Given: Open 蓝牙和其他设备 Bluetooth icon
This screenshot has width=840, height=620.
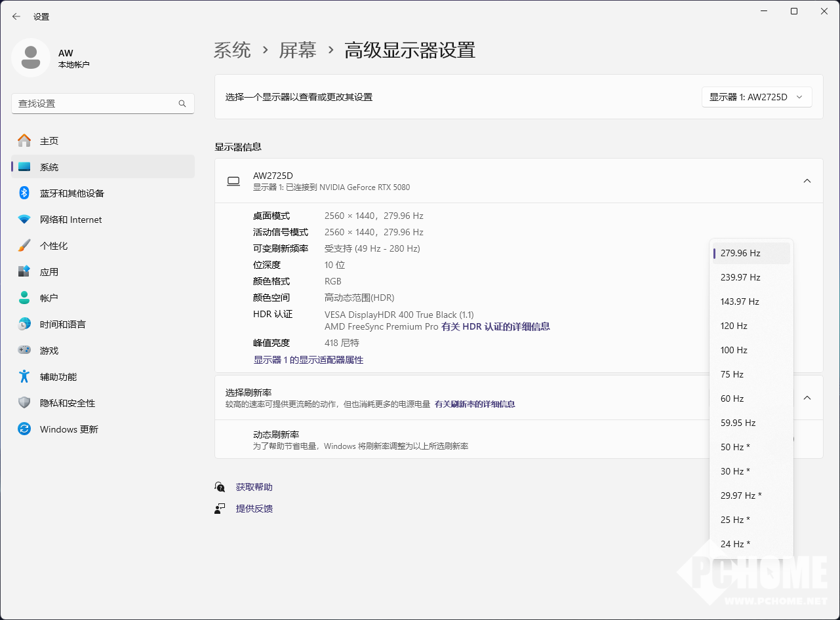Looking at the screenshot, I should 24,193.
